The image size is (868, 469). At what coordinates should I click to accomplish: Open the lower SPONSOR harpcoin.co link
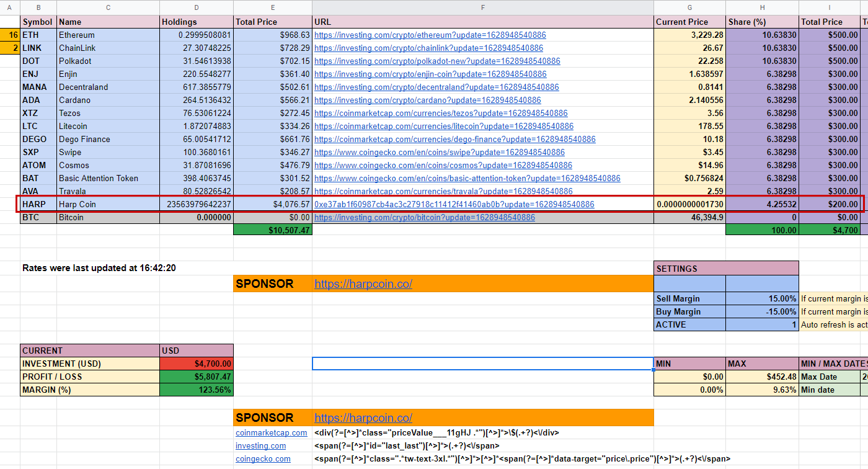(x=363, y=418)
